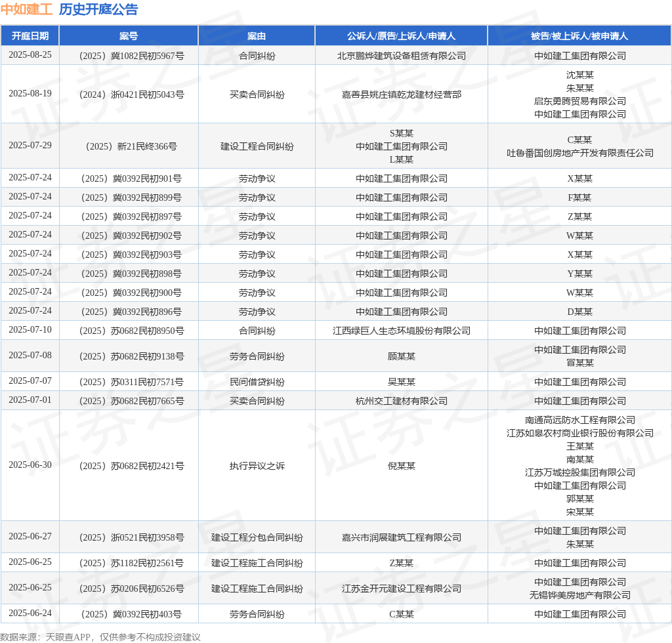Click appellant S某某

(x=401, y=133)
